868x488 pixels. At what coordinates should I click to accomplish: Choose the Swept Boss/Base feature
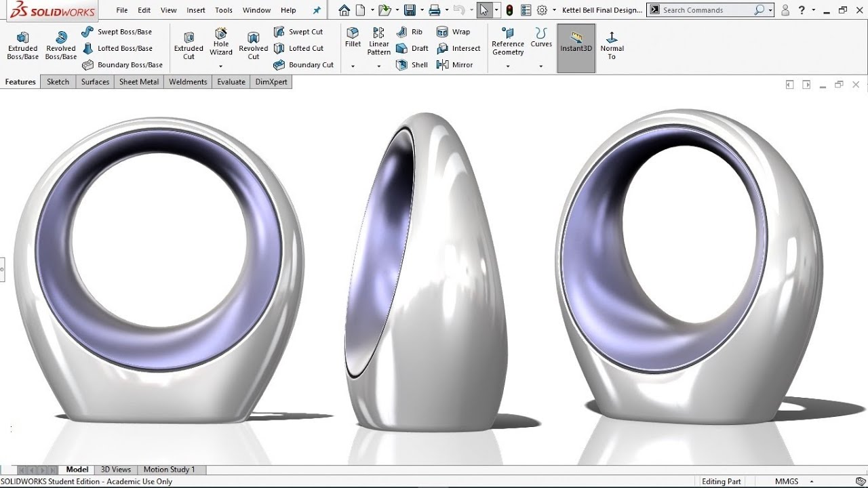pyautogui.click(x=117, y=32)
